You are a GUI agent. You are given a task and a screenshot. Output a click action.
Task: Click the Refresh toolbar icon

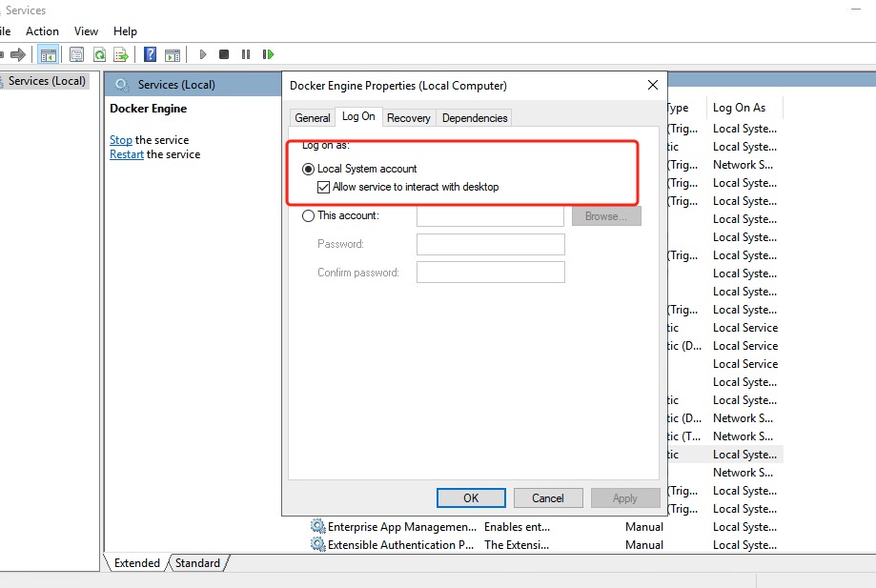click(99, 54)
